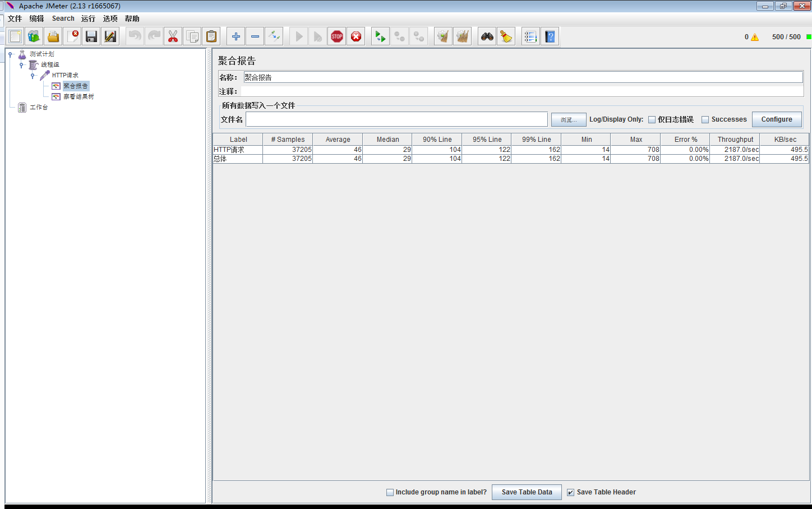Click the Copy icon in toolbar

(x=192, y=36)
